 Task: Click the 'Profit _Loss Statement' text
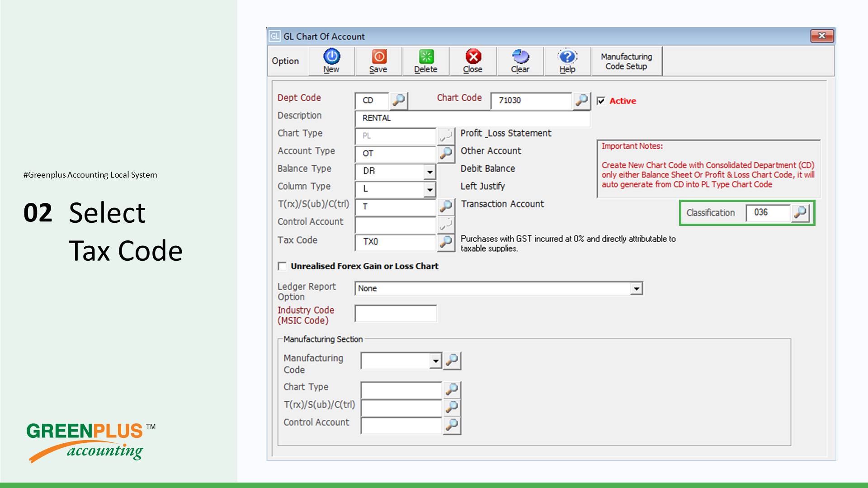click(x=506, y=133)
